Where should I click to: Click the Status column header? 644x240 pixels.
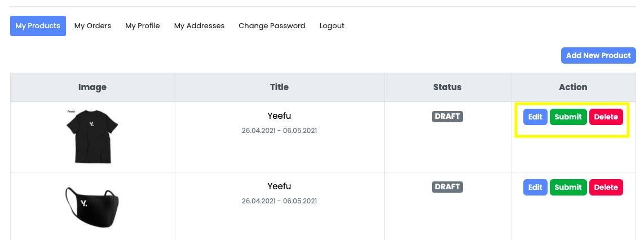click(x=447, y=87)
